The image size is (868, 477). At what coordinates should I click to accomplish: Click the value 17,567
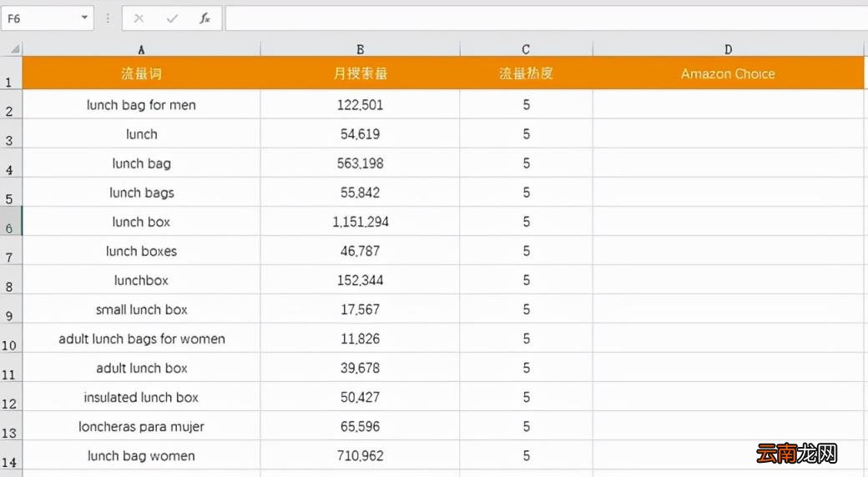360,309
